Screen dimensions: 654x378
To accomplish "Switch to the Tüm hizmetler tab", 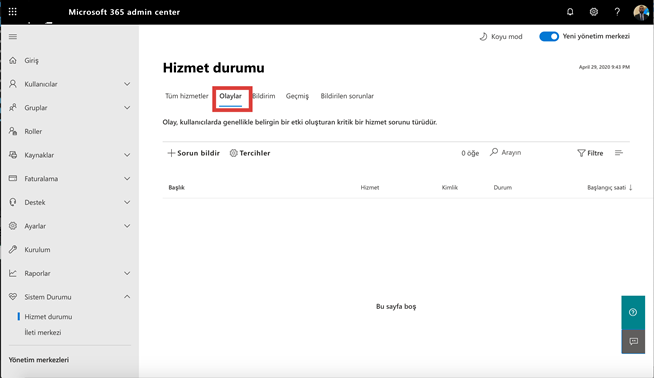I will pyautogui.click(x=186, y=96).
